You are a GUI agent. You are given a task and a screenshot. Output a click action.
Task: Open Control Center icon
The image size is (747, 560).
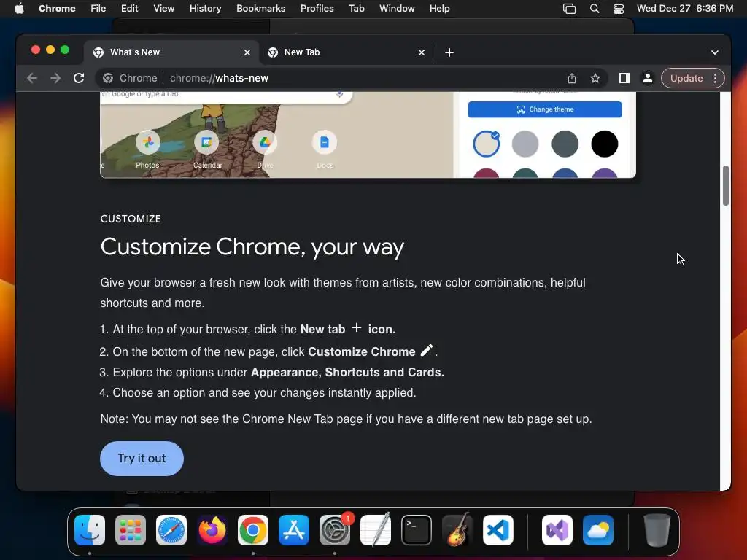point(619,9)
